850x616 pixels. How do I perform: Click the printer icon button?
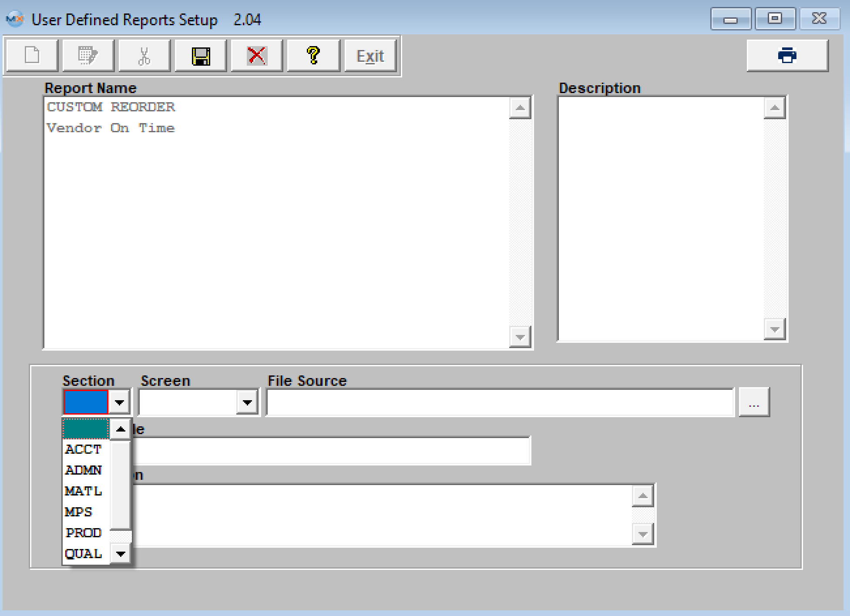[787, 56]
